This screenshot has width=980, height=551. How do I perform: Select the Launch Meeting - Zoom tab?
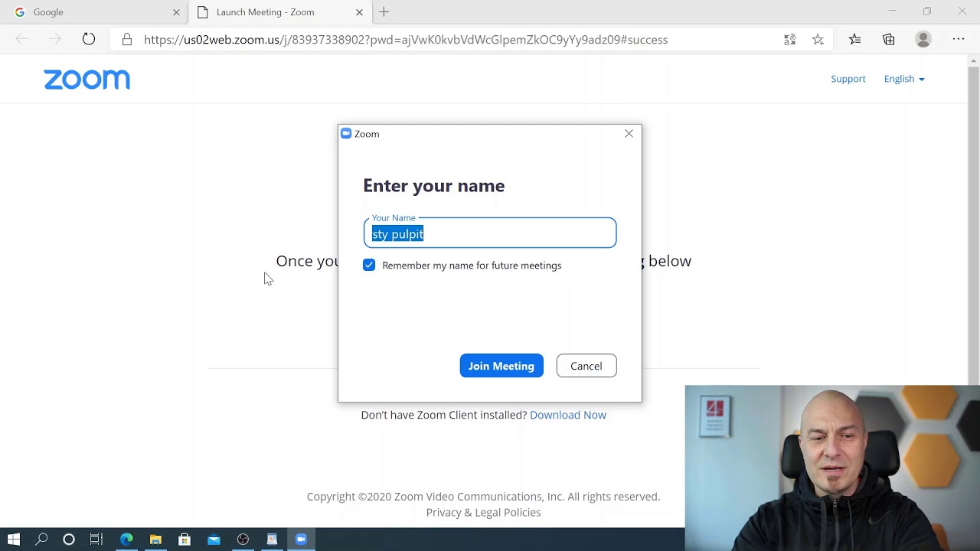(x=279, y=12)
